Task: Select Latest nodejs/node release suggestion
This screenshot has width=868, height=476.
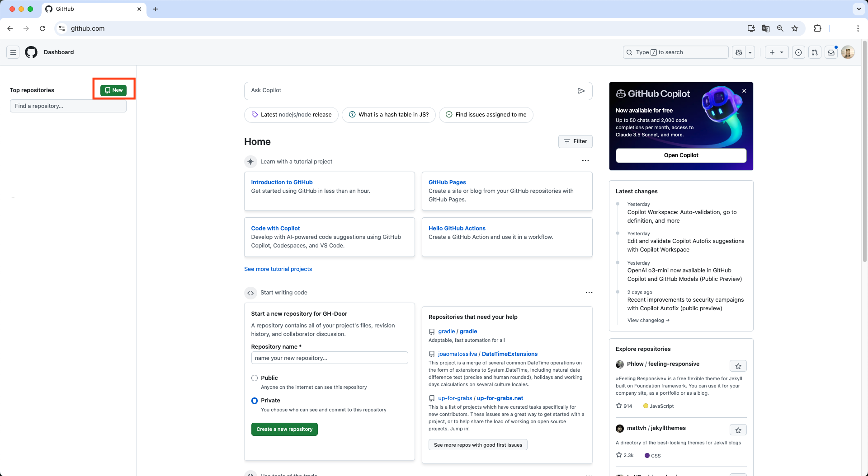Action: pyautogui.click(x=291, y=115)
